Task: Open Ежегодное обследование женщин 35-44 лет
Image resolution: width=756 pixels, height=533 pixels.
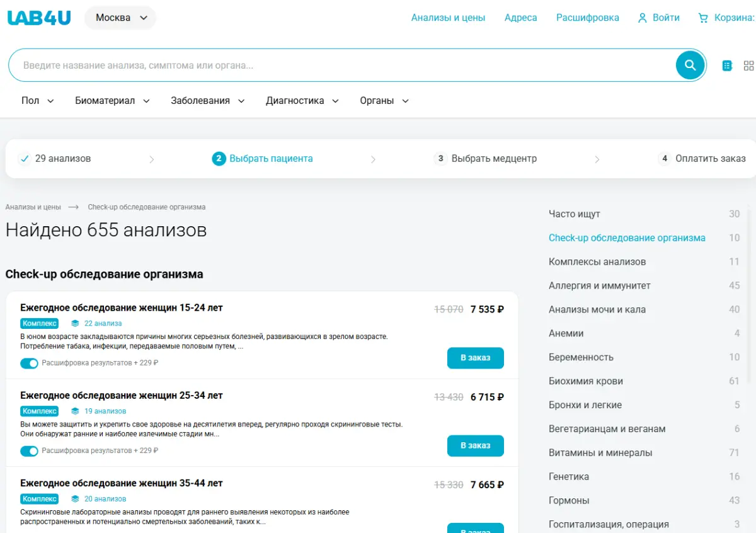Action: pyautogui.click(x=121, y=483)
